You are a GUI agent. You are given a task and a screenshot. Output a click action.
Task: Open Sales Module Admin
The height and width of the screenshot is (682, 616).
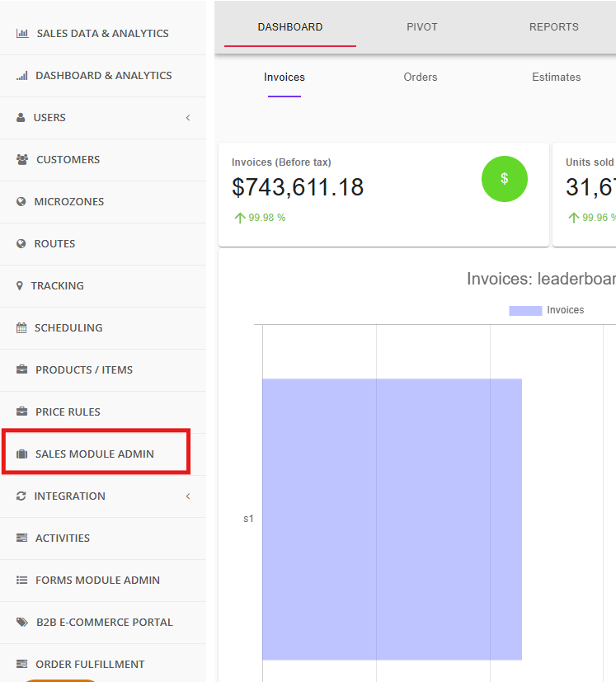point(103,454)
